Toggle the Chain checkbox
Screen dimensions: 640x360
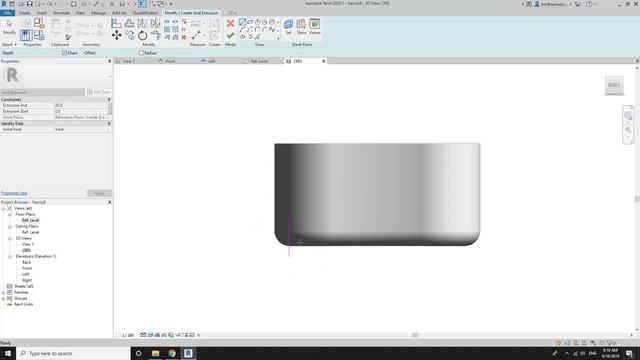pos(64,53)
